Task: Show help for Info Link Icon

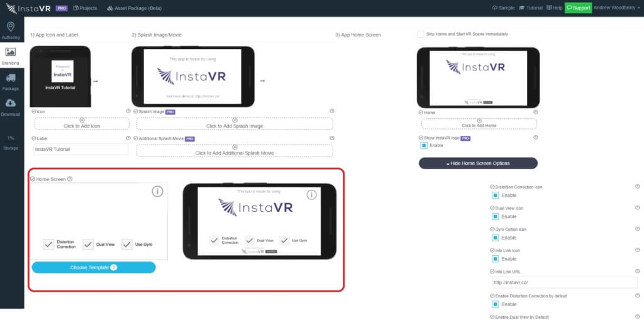Action: [638, 250]
